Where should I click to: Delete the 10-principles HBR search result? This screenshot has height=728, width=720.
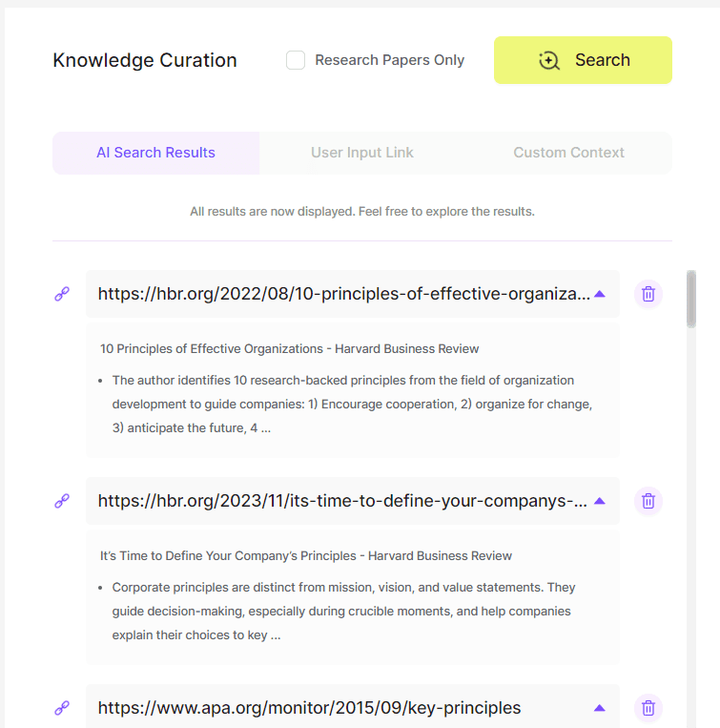click(648, 294)
